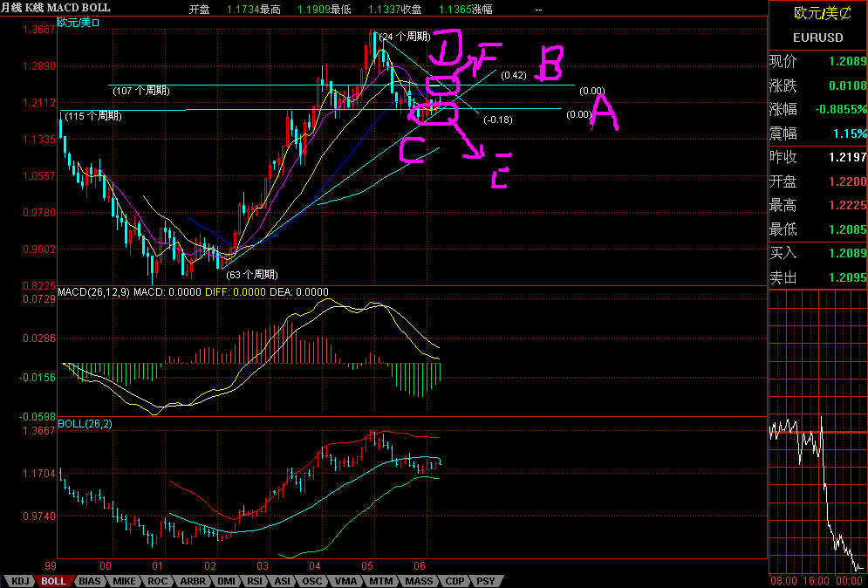Switch to the KDJ indicator tab
The image size is (868, 588).
pyautogui.click(x=20, y=581)
